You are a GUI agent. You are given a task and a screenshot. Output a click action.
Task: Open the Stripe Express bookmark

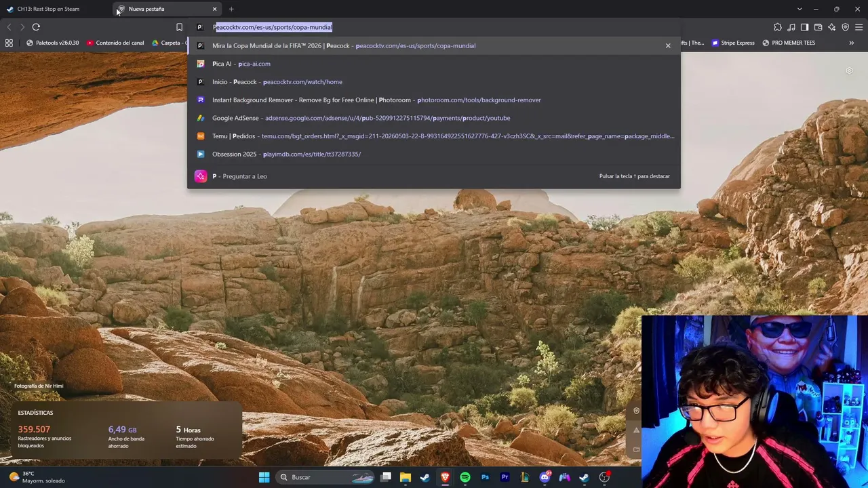coord(733,43)
